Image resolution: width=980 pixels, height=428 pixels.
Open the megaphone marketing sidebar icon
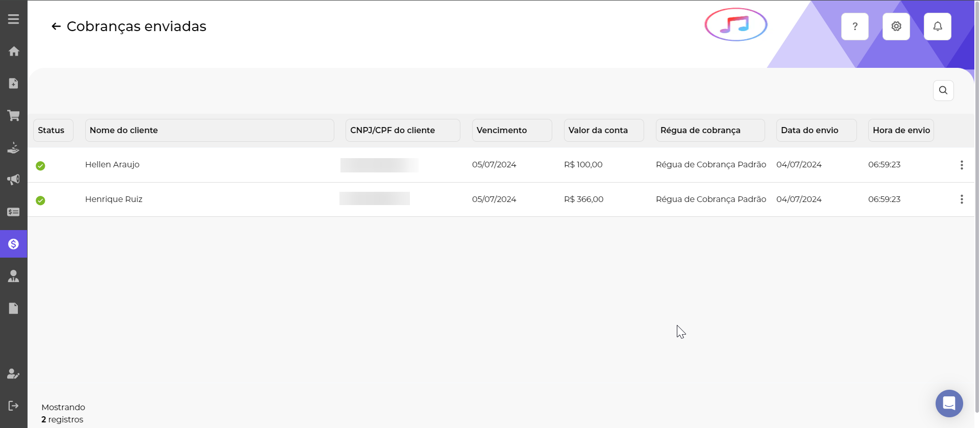14,180
